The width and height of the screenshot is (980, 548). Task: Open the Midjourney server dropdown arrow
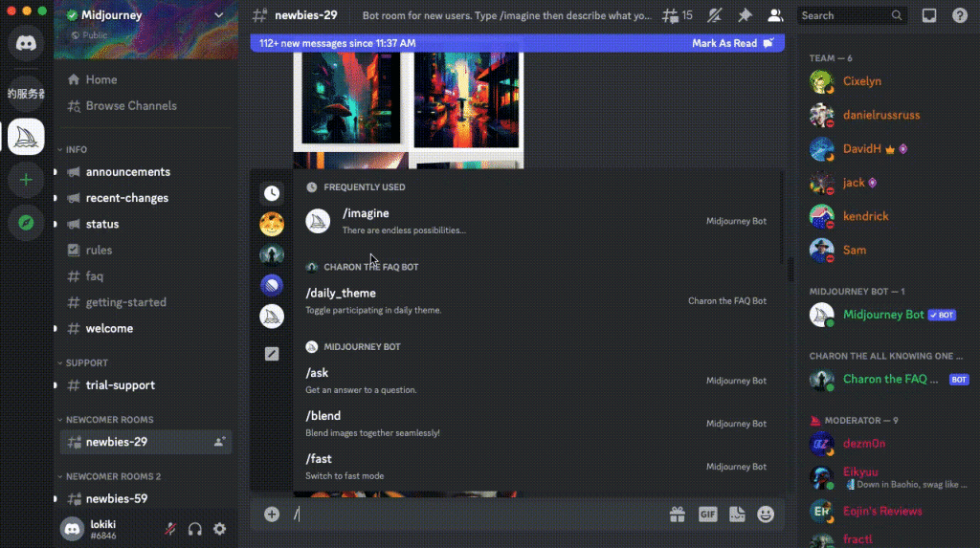(219, 15)
